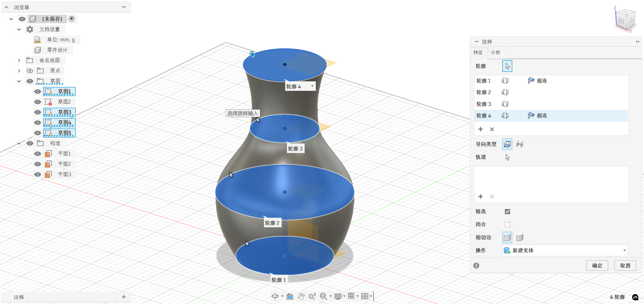Click the 轨道 selection cursor icon
This screenshot has height=304, width=644.
click(507, 157)
